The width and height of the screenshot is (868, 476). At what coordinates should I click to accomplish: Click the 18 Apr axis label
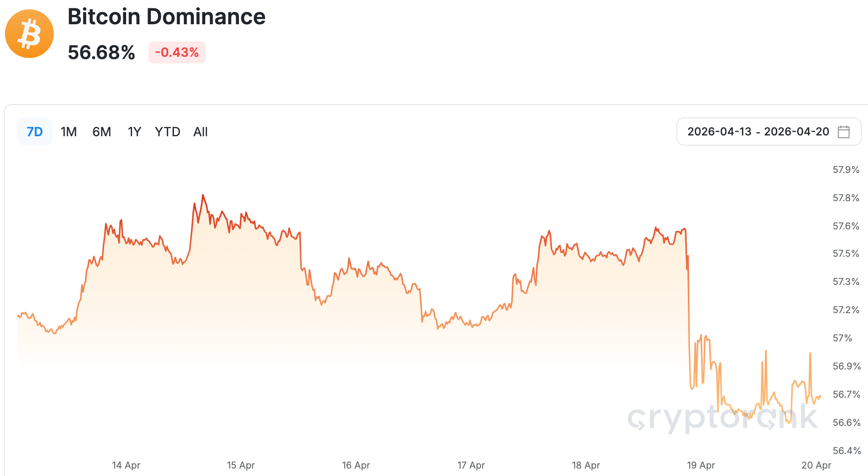click(586, 465)
